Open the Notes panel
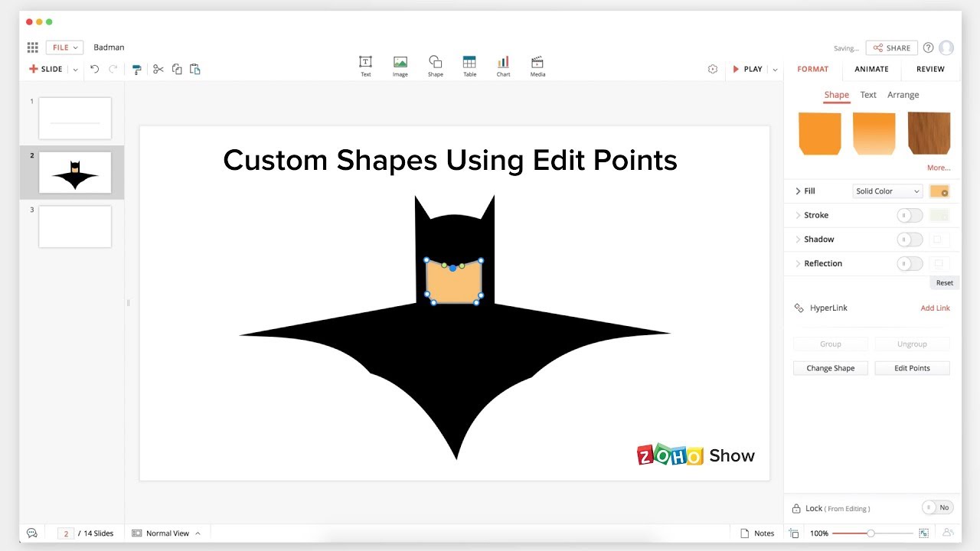Viewport: 980px width, 551px height. click(x=758, y=533)
